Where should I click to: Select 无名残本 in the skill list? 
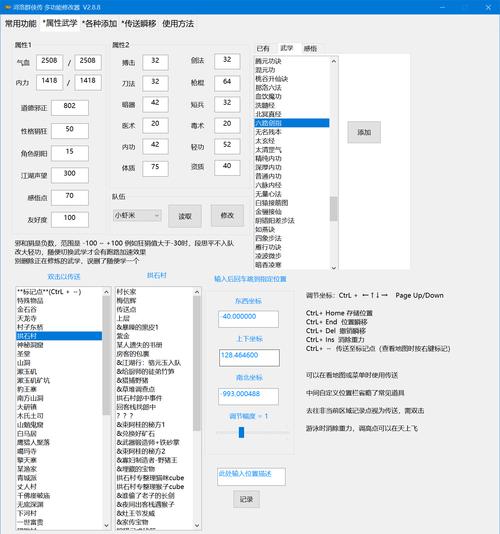(292, 132)
